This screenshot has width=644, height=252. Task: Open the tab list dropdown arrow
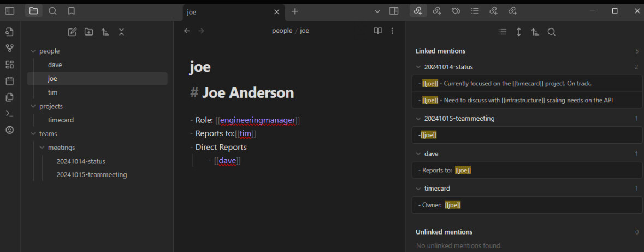pos(377,11)
